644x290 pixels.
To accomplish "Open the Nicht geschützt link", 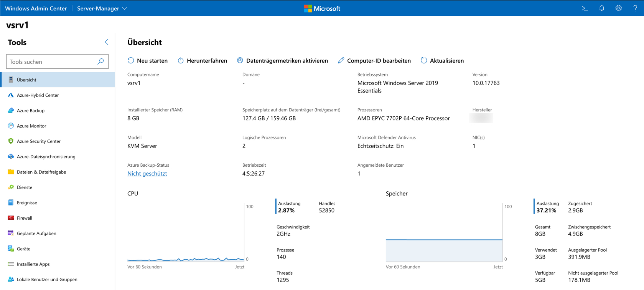I will pyautogui.click(x=147, y=174).
